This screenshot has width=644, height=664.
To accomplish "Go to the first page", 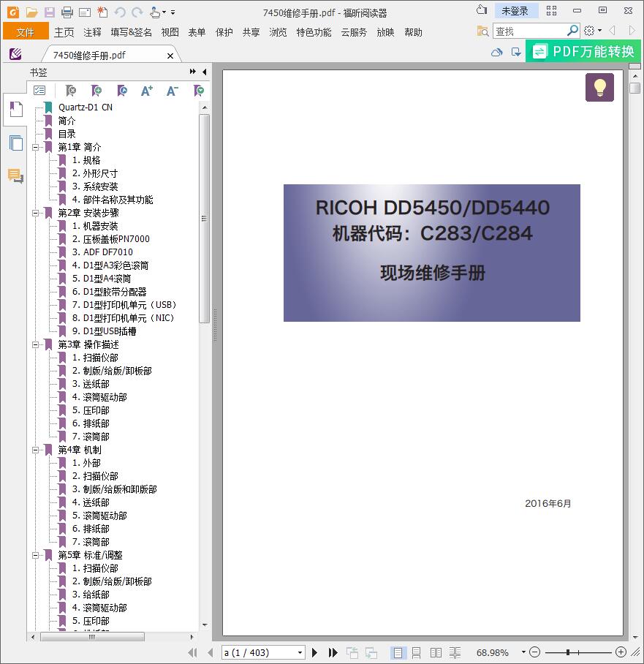I will pyautogui.click(x=193, y=652).
